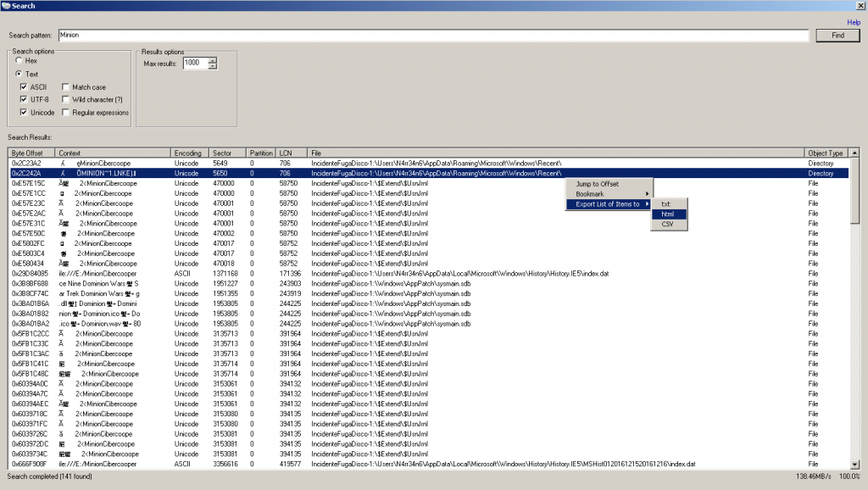The height and width of the screenshot is (490, 868).
Task: Click the results list scroll-down arrow
Action: pos(853,464)
